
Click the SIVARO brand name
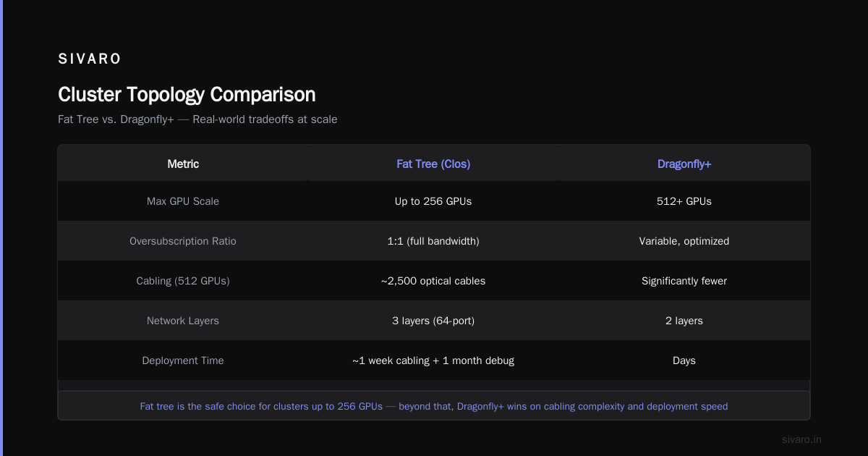(90, 59)
